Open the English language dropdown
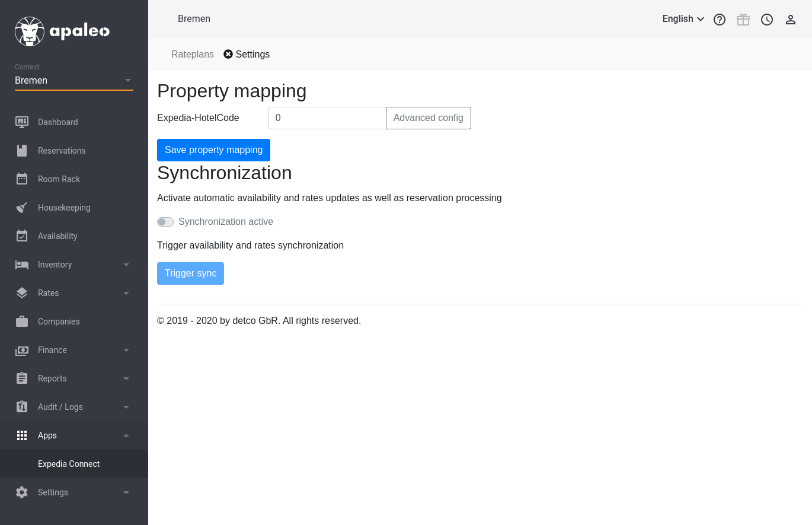The width and height of the screenshot is (812, 525). coord(683,19)
